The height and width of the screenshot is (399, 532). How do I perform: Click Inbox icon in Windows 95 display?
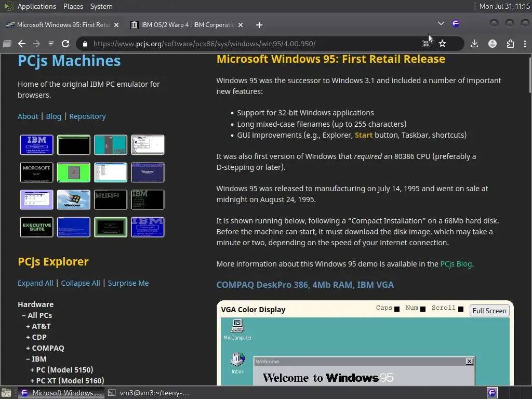tap(237, 363)
